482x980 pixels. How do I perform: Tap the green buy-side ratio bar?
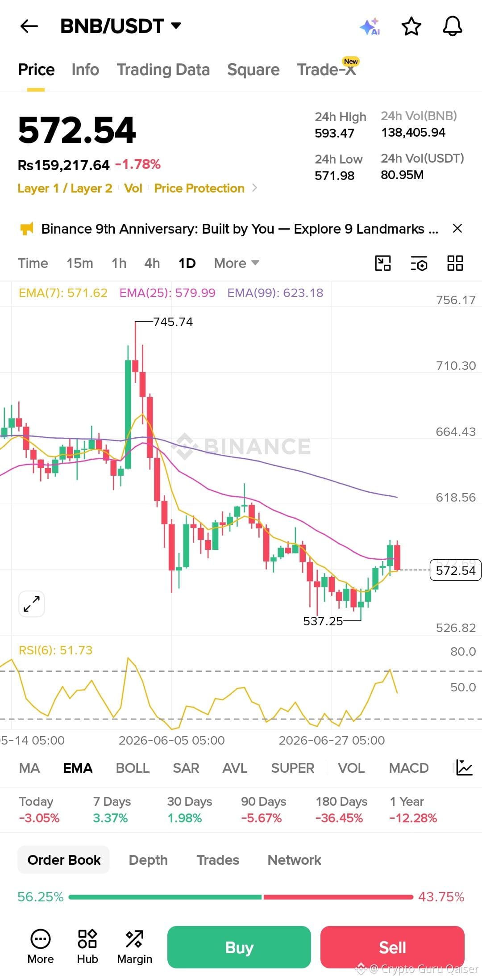[165, 897]
